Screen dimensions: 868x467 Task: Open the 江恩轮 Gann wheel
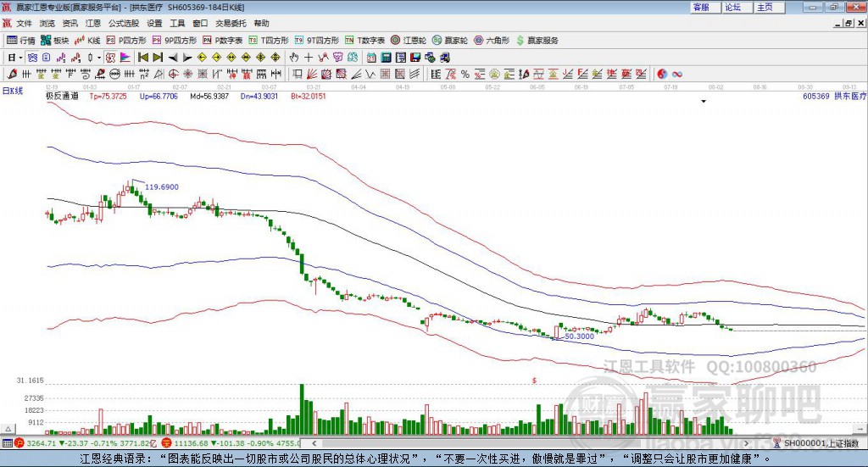(x=409, y=41)
